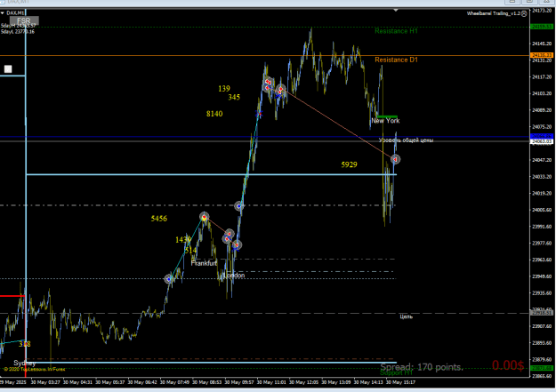Image resolution: width=556 pixels, height=392 pixels.
Task: Click the Wheelbarrel Trailing expert smiley icon
Action: [524, 13]
